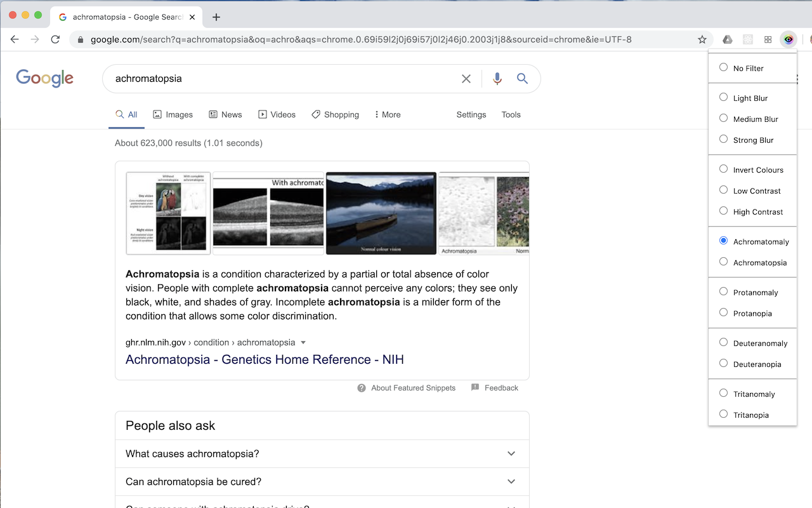
Task: Select the Tritanomaly filter
Action: (x=723, y=393)
